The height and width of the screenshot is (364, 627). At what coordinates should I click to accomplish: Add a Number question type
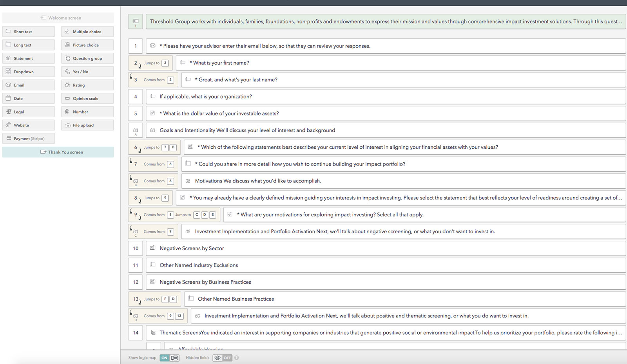(x=87, y=112)
